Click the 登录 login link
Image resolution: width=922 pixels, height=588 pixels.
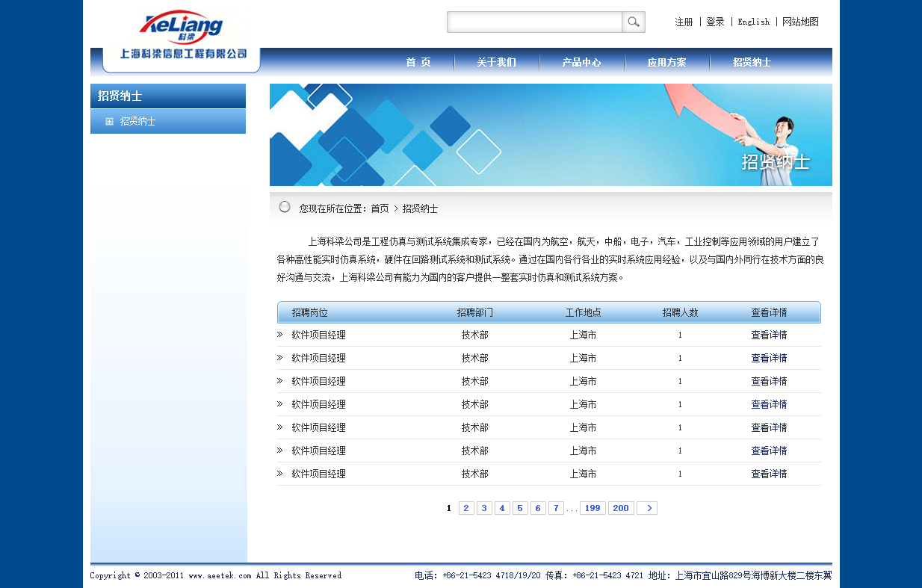click(x=715, y=22)
